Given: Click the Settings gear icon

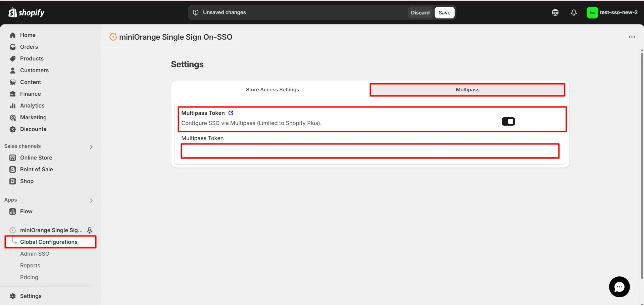Looking at the screenshot, I should pyautogui.click(x=13, y=296).
